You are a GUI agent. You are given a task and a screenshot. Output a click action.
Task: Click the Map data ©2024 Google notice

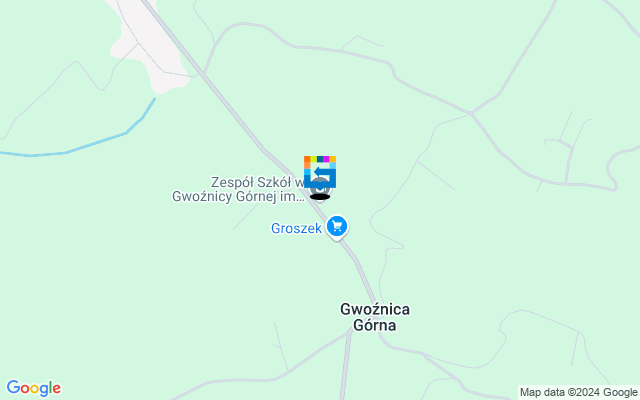coord(578,393)
